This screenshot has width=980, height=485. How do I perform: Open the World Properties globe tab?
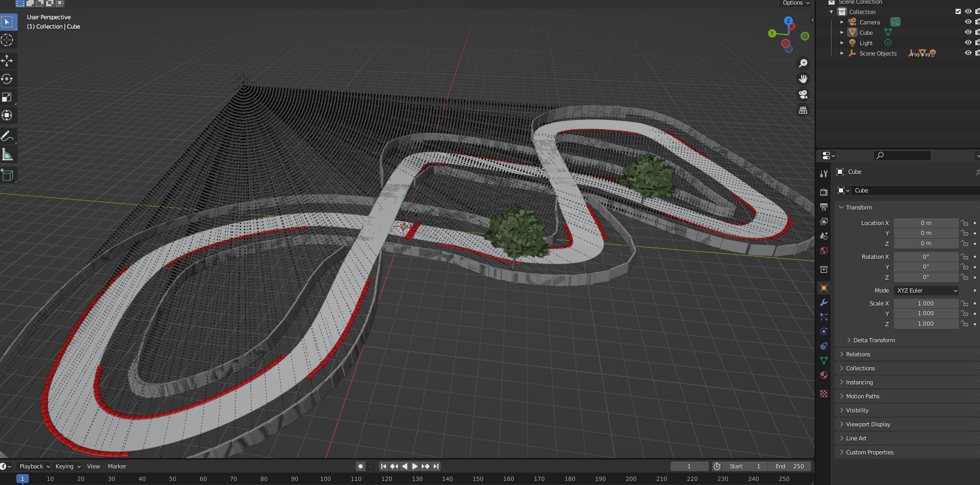(x=824, y=251)
